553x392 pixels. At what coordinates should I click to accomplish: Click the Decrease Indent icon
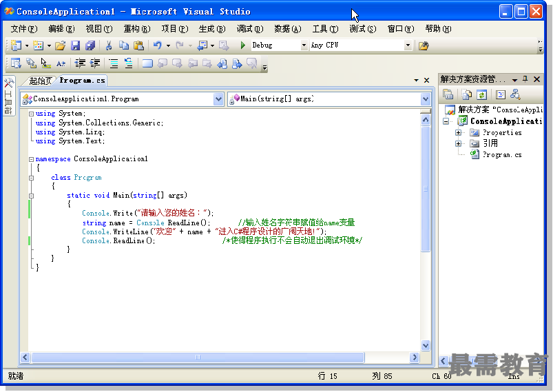click(80, 63)
